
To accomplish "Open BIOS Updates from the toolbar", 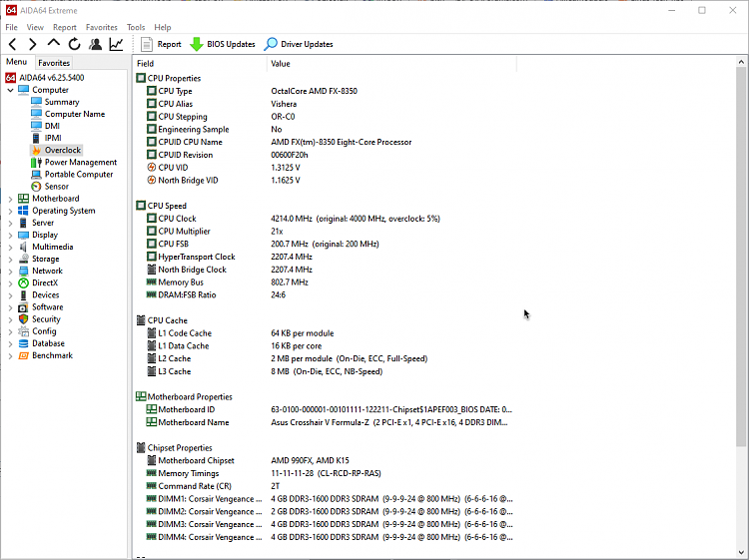I will (223, 44).
